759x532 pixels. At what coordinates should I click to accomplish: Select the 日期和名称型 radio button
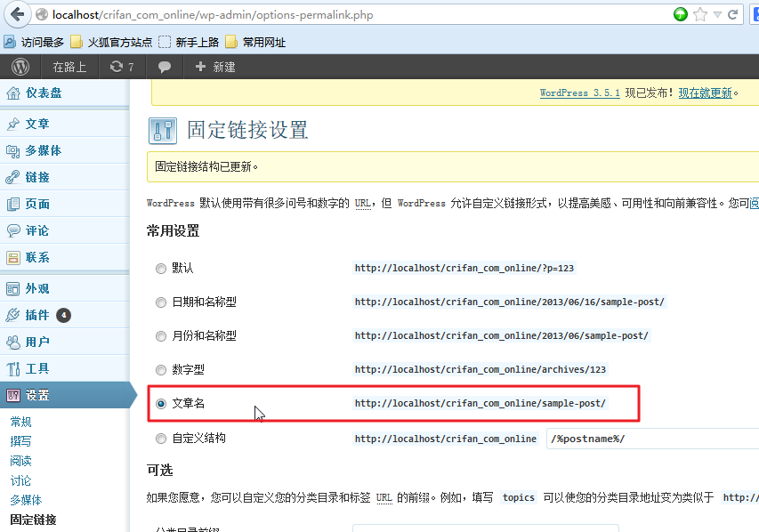[x=161, y=302]
